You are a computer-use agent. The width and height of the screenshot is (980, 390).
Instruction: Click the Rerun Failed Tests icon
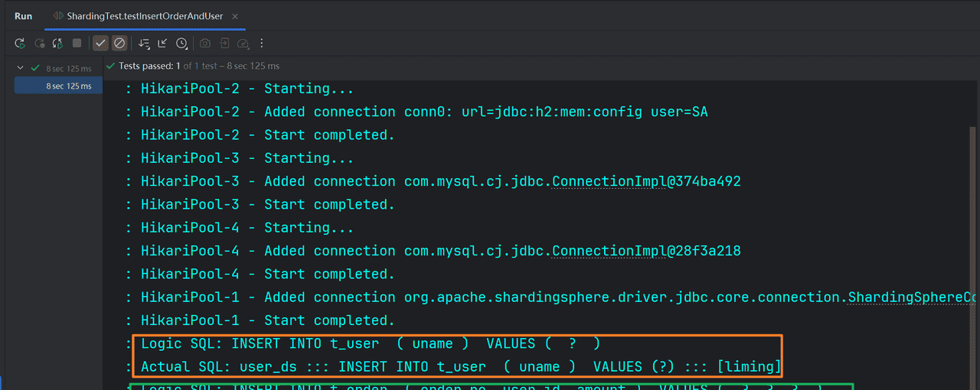pyautogui.click(x=40, y=44)
